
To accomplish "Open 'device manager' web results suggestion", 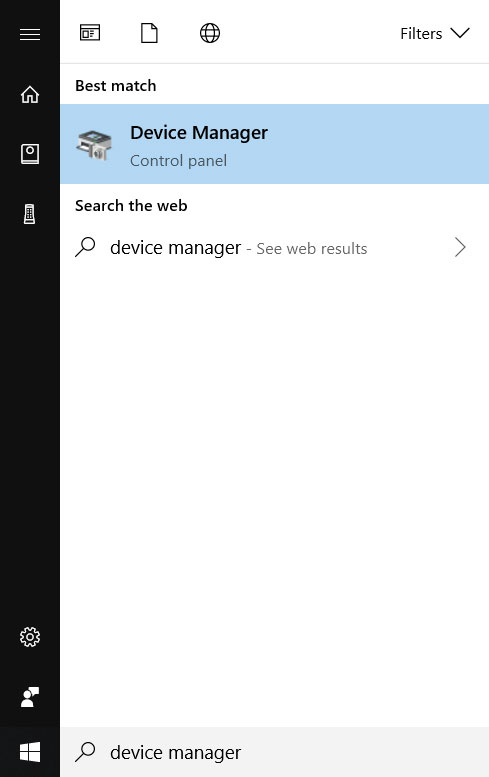I will [274, 247].
